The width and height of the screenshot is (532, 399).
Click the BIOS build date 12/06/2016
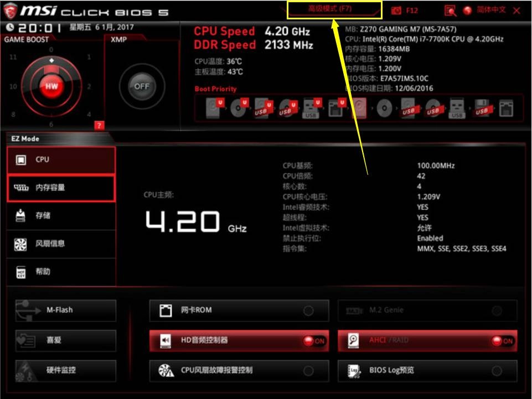414,89
